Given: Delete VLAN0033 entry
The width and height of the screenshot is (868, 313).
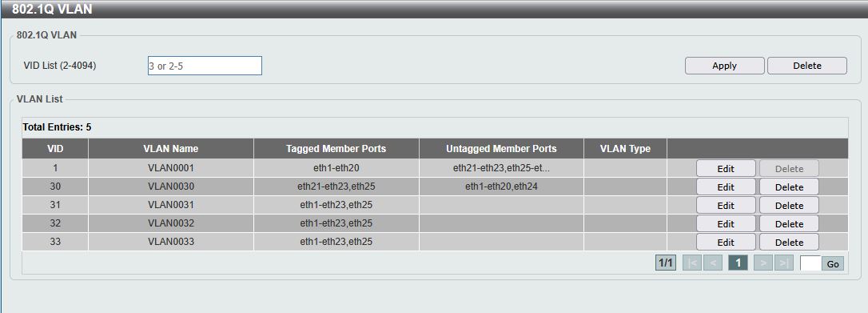Looking at the screenshot, I should (x=790, y=242).
